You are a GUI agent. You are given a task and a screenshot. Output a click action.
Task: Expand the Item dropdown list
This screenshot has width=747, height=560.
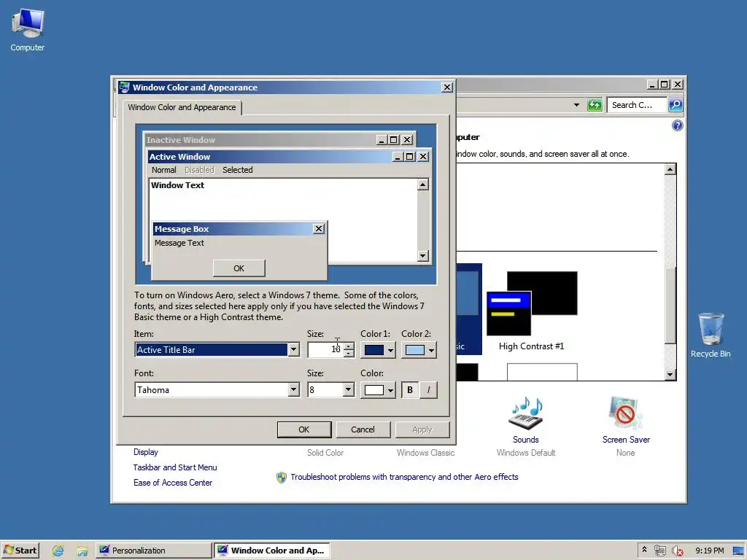pyautogui.click(x=293, y=349)
